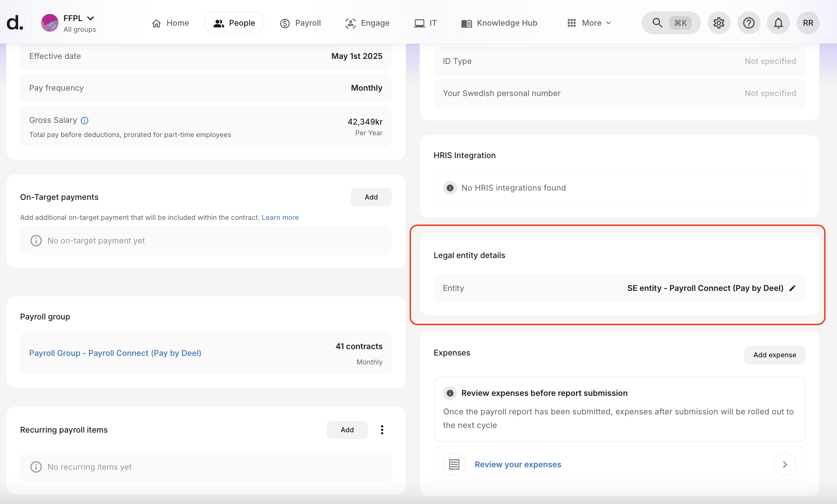Click the 'HRIS Integration' heading

[x=465, y=155]
